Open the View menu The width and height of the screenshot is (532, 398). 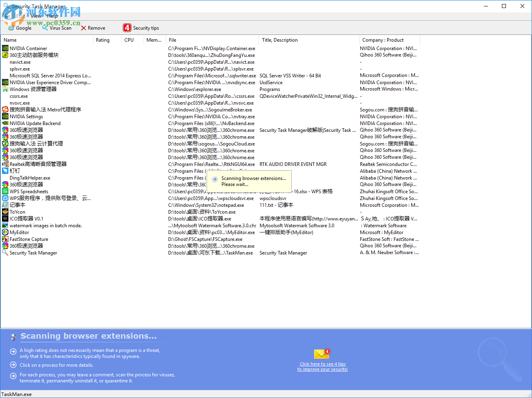pos(36,16)
